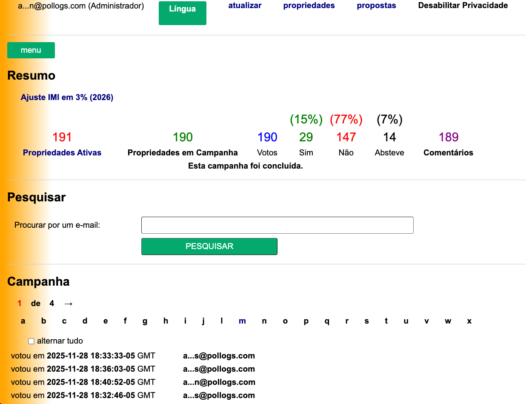Toggle the 'alternar tudo' checkbox
Viewport: 532px width, 404px height.
click(31, 341)
